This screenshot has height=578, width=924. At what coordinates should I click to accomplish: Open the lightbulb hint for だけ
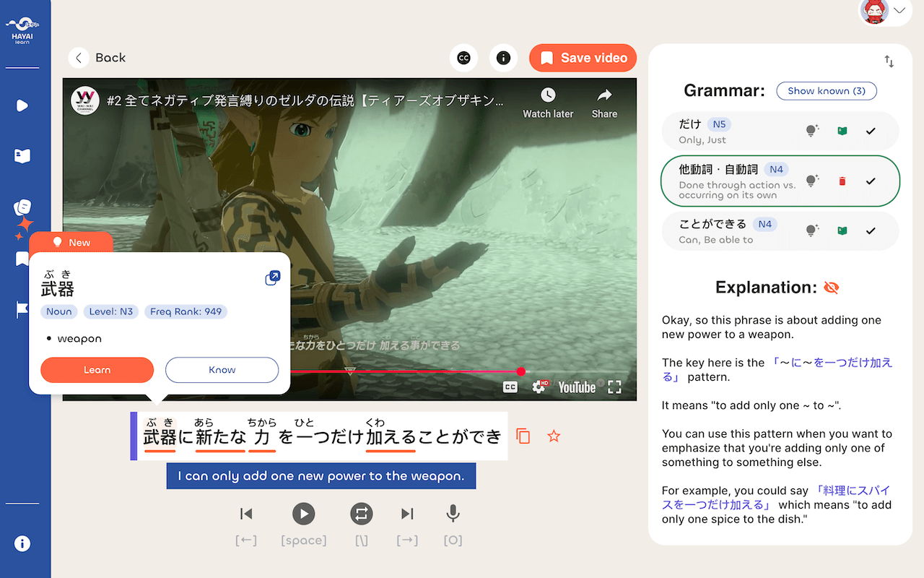tap(812, 131)
